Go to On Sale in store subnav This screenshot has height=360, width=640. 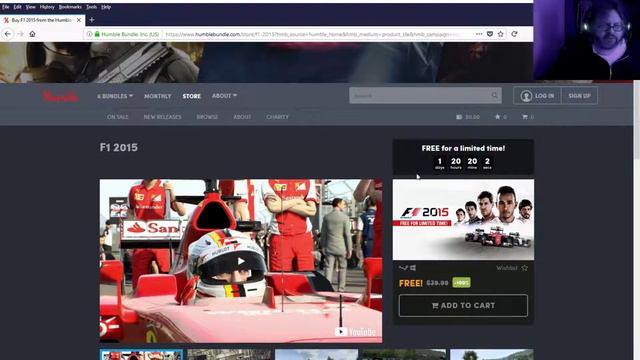(x=118, y=117)
